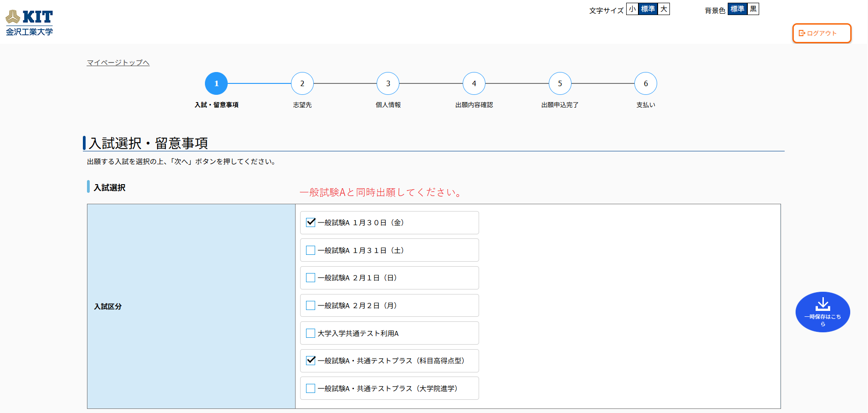Uncheck 一般試験A 1月30日(金) checkbox
The image size is (868, 413).
pyautogui.click(x=311, y=222)
